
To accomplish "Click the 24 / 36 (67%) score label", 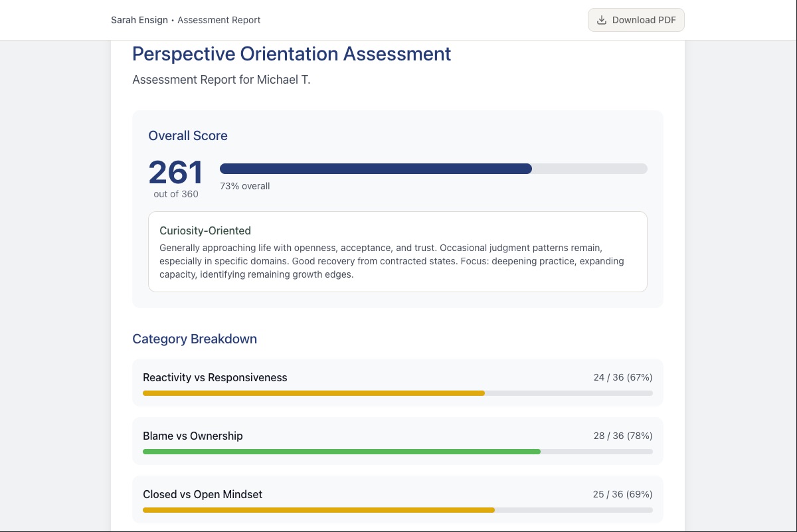I will [622, 377].
